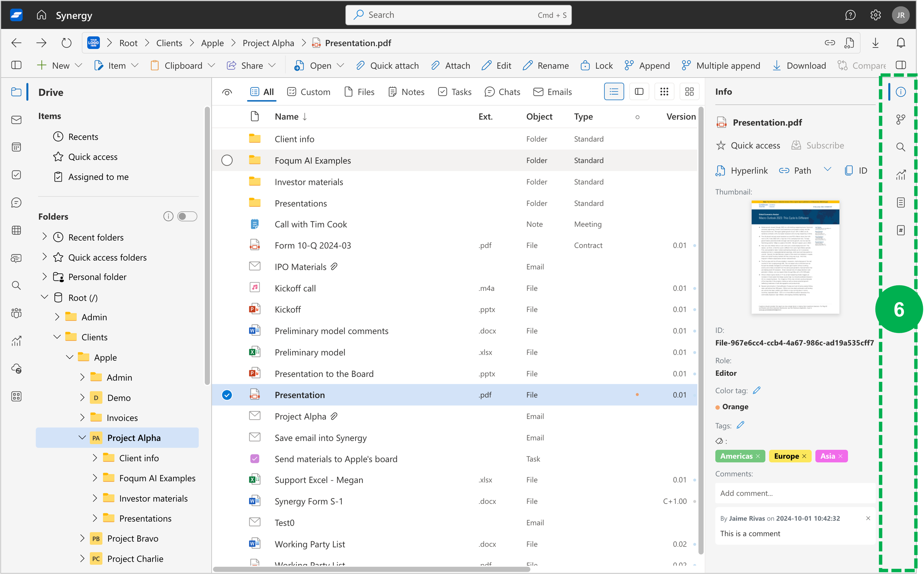The height and width of the screenshot is (574, 924).
Task: Click Quick attach in toolbar
Action: [387, 66]
